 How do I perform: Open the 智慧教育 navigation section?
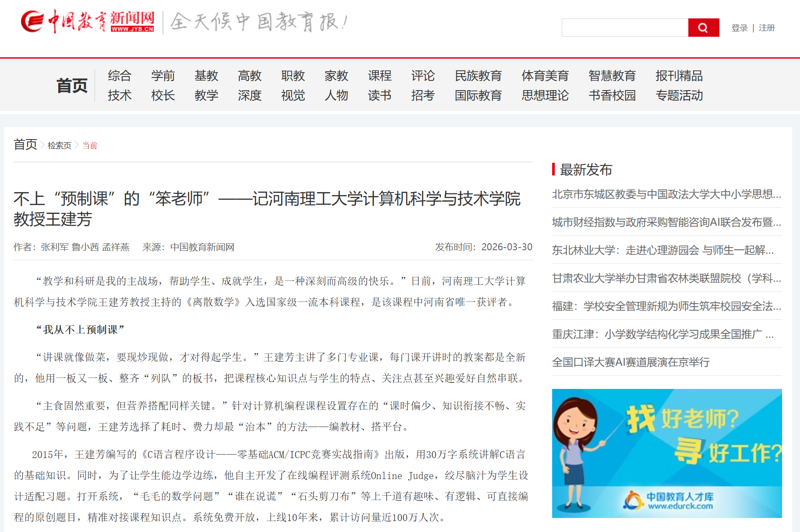pos(612,76)
